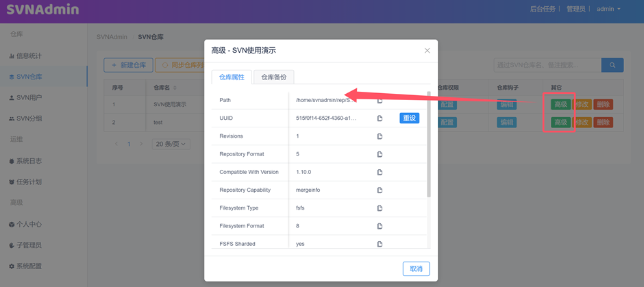Click 配置 permission button for SVN使用演示 row

tap(447, 104)
